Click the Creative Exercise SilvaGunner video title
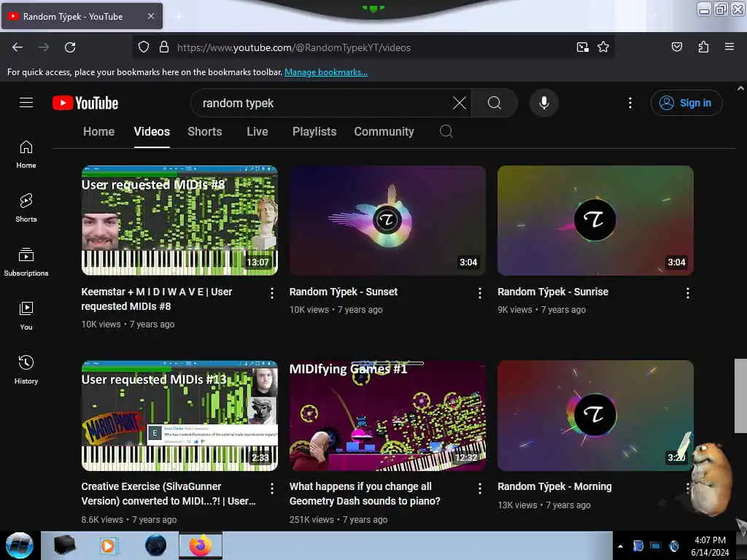 [169, 494]
